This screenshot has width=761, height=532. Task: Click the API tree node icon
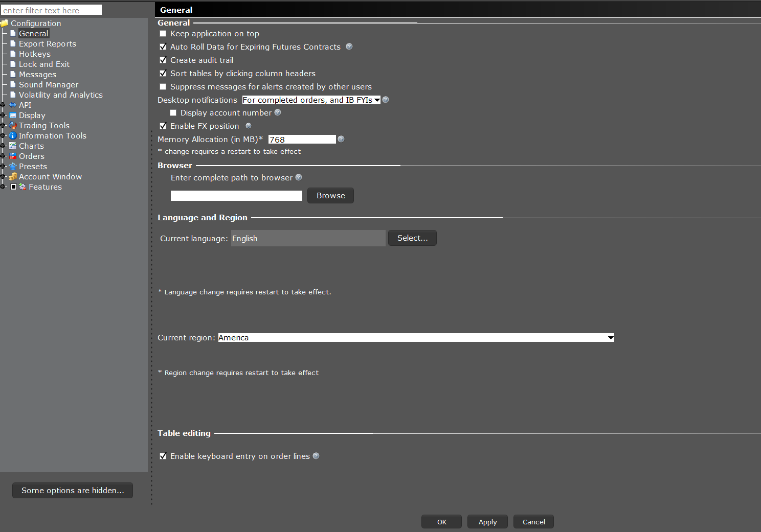click(x=13, y=105)
